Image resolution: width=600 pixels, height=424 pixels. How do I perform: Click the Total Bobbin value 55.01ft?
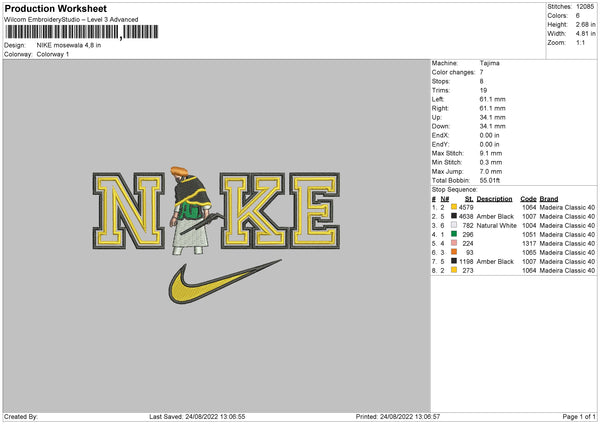pos(490,180)
